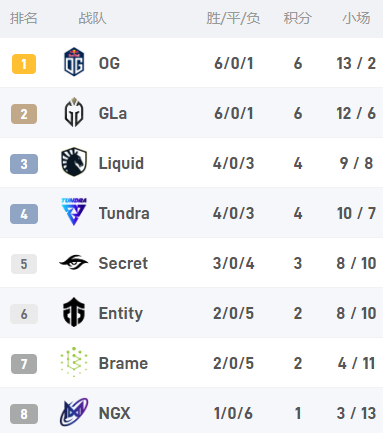Click the purple NGX logo
Screen dimensions: 383x433
74,412
